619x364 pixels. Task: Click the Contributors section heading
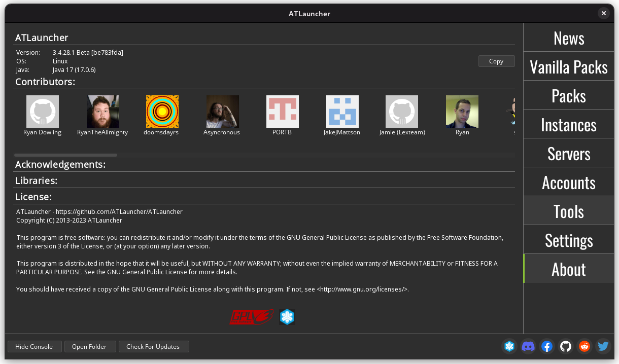[45, 82]
